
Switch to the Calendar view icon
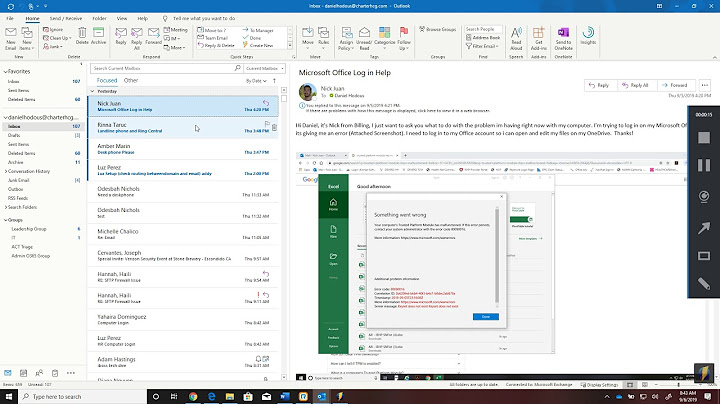23,373
